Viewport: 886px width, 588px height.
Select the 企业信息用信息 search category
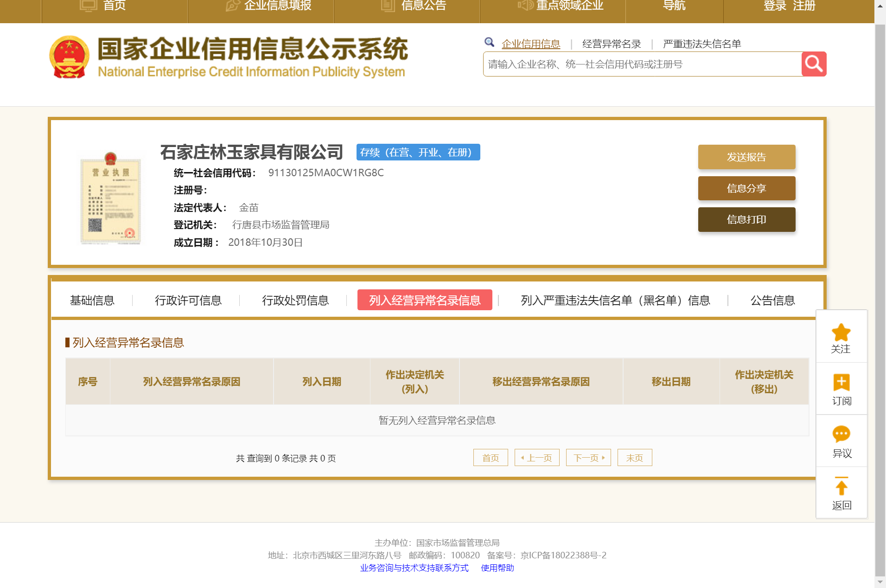click(531, 44)
